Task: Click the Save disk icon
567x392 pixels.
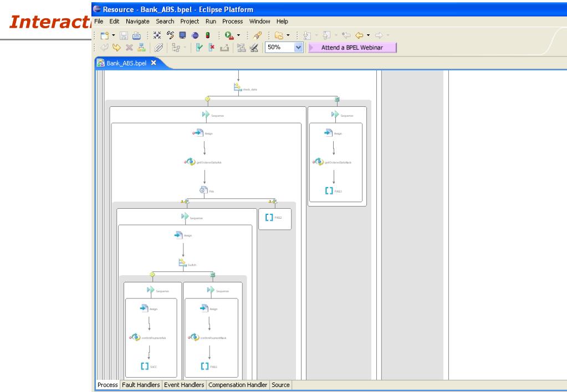Action: click(x=124, y=35)
